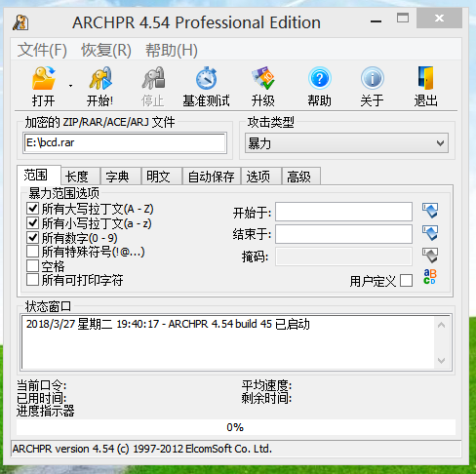This screenshot has height=474, width=476.
Task: Open the 文件(F) menu
Action: pyautogui.click(x=42, y=50)
